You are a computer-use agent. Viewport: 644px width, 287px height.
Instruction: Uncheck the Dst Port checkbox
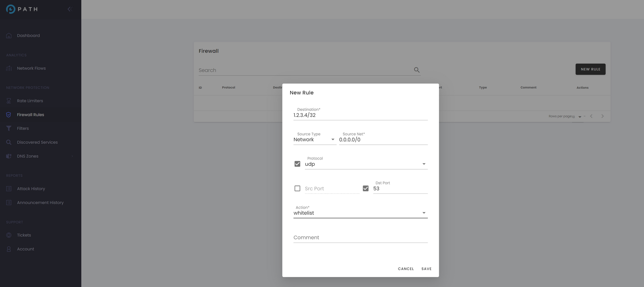coord(365,188)
